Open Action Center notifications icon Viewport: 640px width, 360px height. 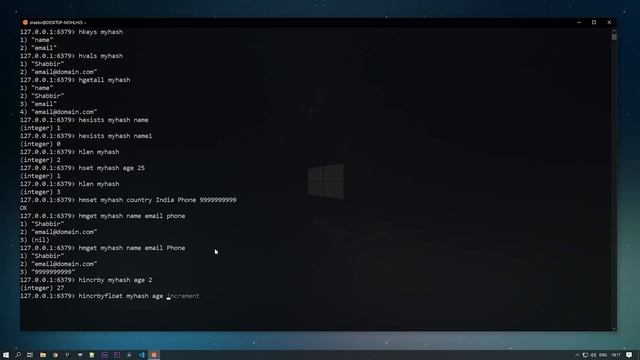point(629,355)
